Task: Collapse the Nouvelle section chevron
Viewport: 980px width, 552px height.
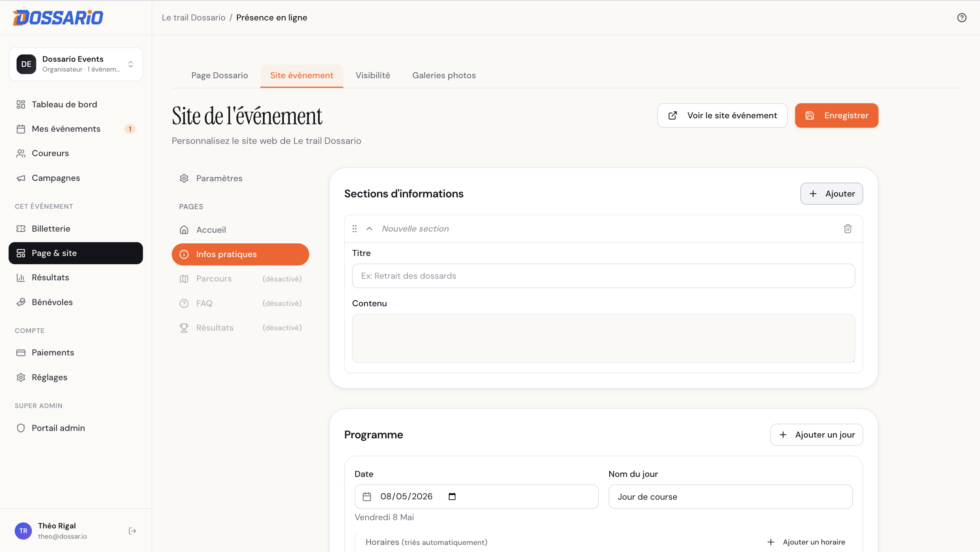Action: 369,228
